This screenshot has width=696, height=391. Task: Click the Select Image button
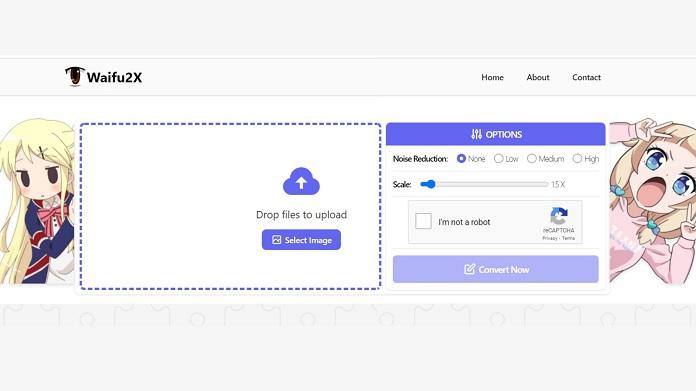pyautogui.click(x=301, y=240)
